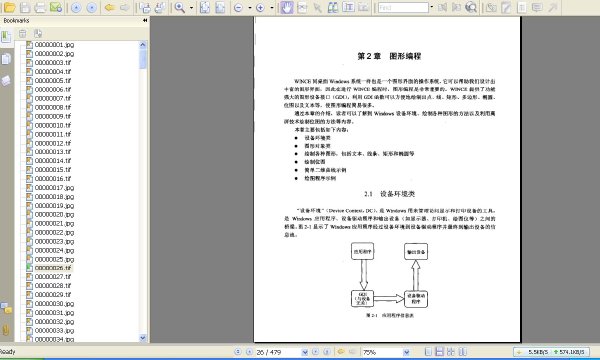
Task: Go to first page in status bar
Action: pyautogui.click(x=238, y=352)
